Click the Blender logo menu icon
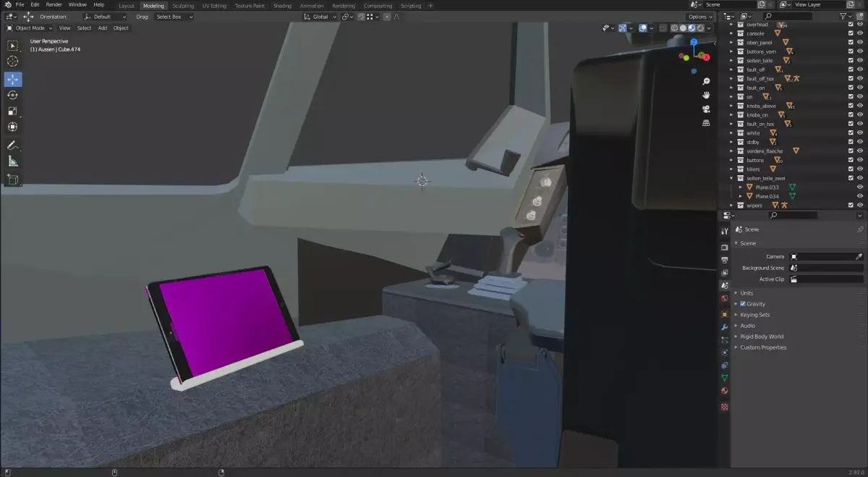Viewport: 868px width, 477px height. pos(7,5)
